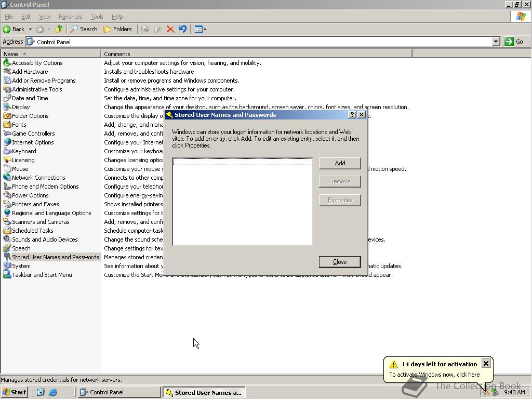This screenshot has width=532, height=399.
Task: Open the Regional and Language Options icon
Action: coord(7,212)
